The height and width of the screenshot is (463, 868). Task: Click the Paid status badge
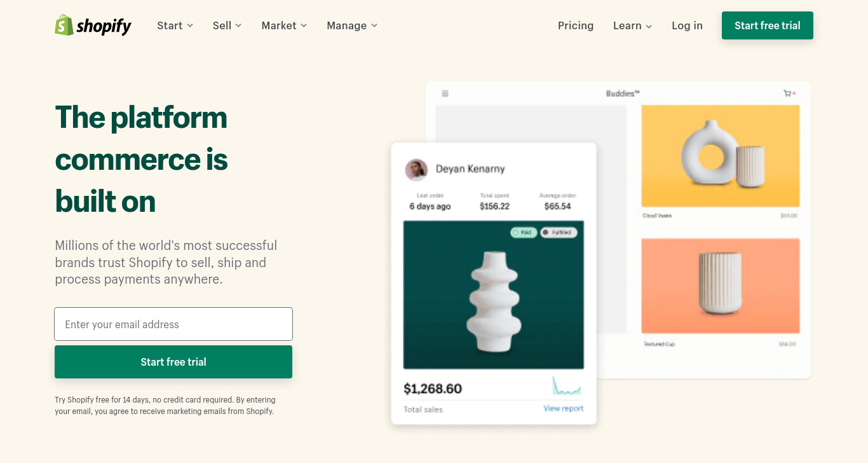524,233
